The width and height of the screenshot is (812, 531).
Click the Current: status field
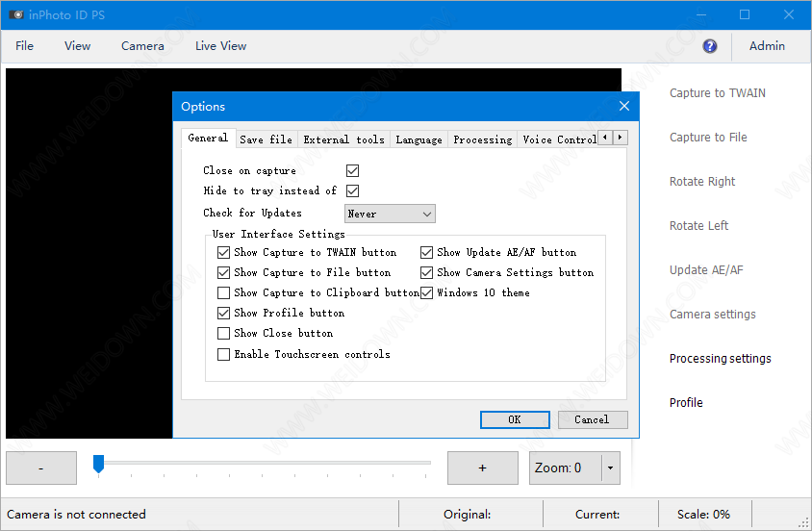(597, 515)
